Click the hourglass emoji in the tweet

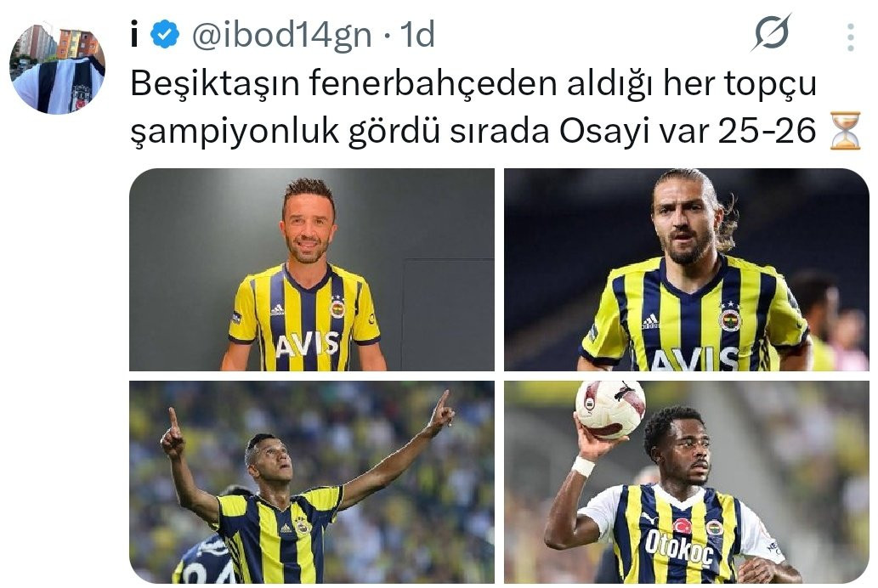coord(845,131)
